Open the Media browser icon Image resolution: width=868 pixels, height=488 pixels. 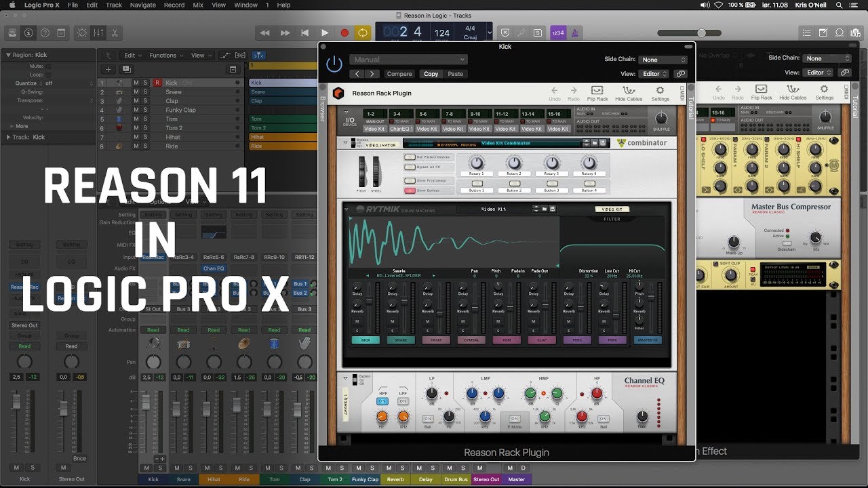[855, 33]
